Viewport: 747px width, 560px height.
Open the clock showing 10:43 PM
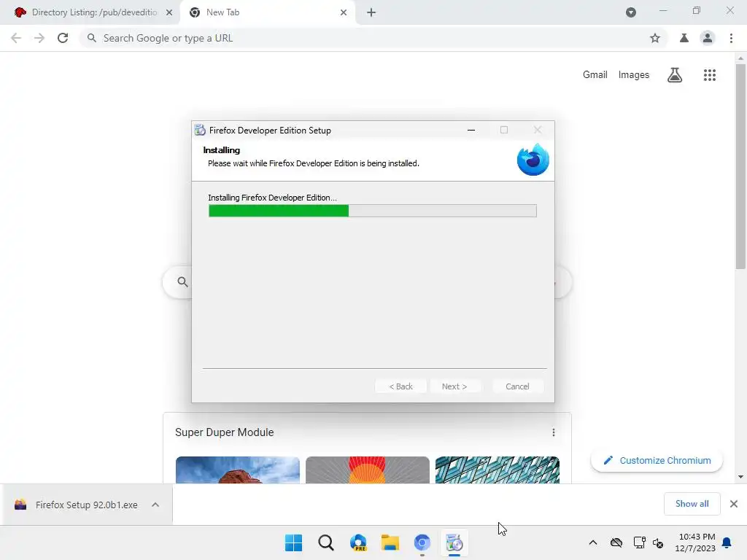point(695,542)
